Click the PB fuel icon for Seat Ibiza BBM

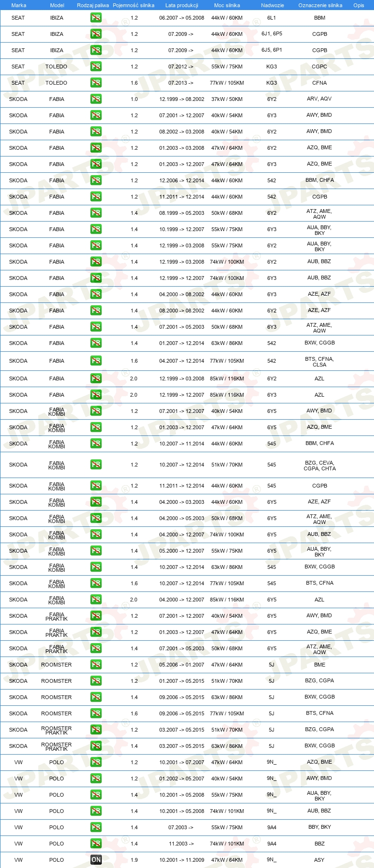point(96,18)
